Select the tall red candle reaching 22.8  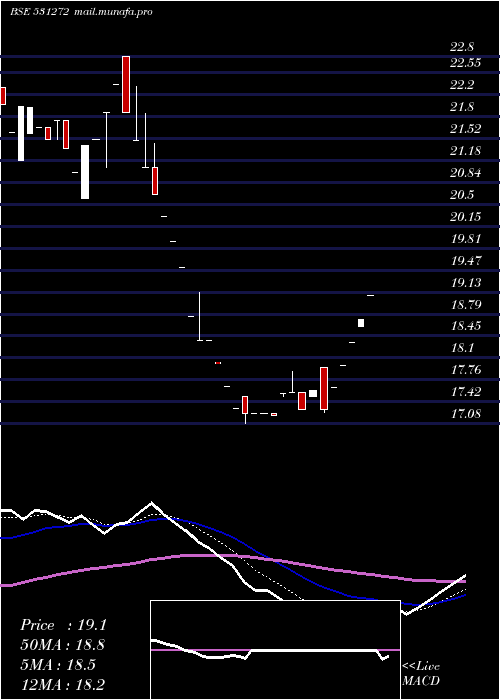point(126,84)
